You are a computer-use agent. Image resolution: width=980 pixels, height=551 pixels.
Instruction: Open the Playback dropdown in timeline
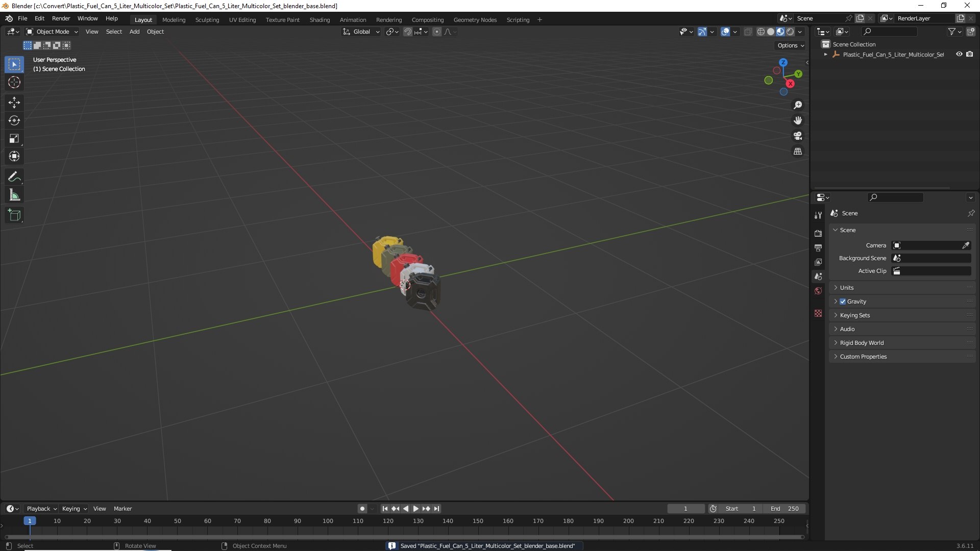(41, 509)
